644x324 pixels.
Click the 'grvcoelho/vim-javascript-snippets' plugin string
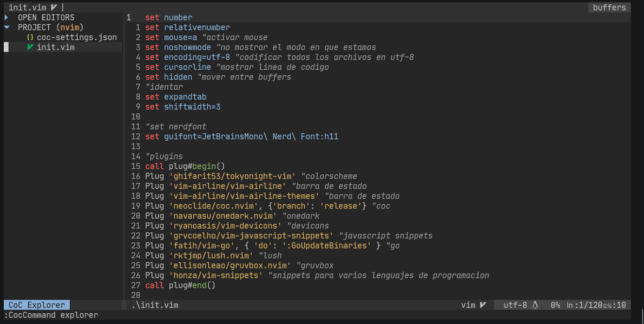[251, 236]
